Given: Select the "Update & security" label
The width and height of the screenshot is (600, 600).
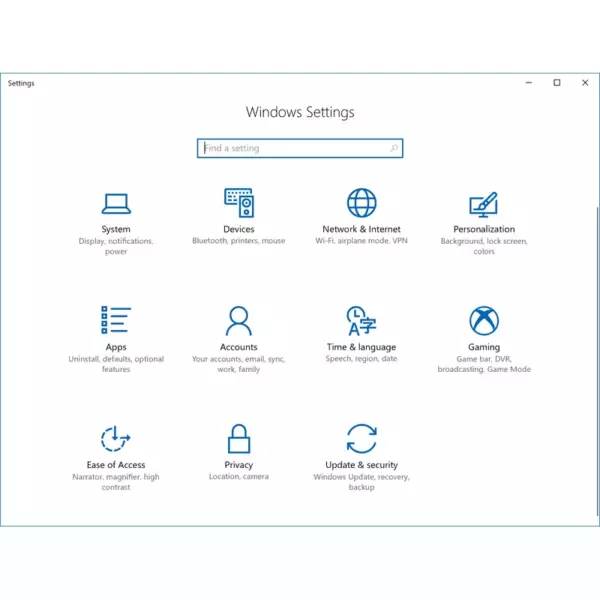Looking at the screenshot, I should click(x=362, y=465).
